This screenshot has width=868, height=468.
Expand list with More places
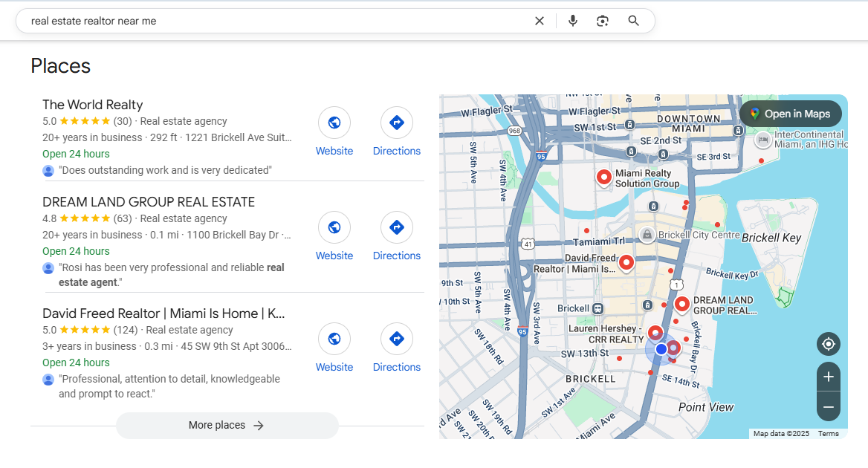click(227, 426)
